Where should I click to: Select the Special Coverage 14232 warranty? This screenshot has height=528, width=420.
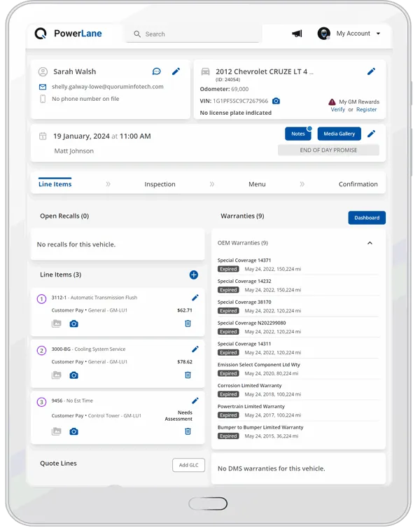(298, 286)
